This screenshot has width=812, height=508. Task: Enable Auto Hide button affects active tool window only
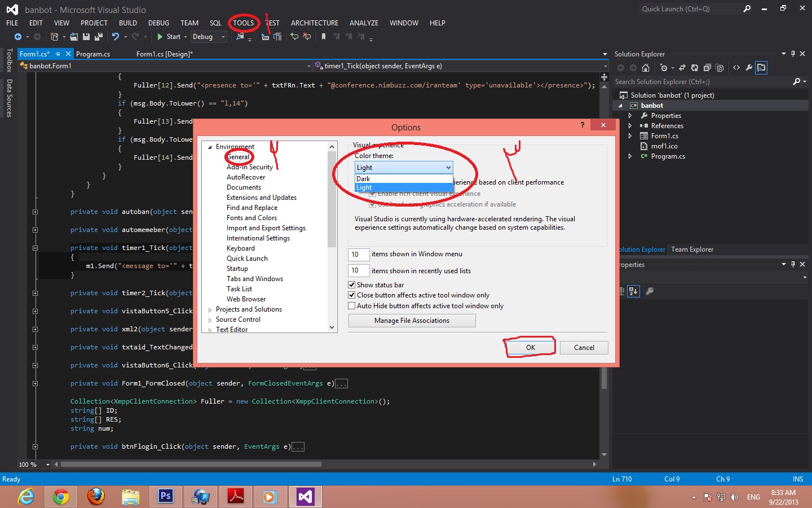[x=352, y=306]
